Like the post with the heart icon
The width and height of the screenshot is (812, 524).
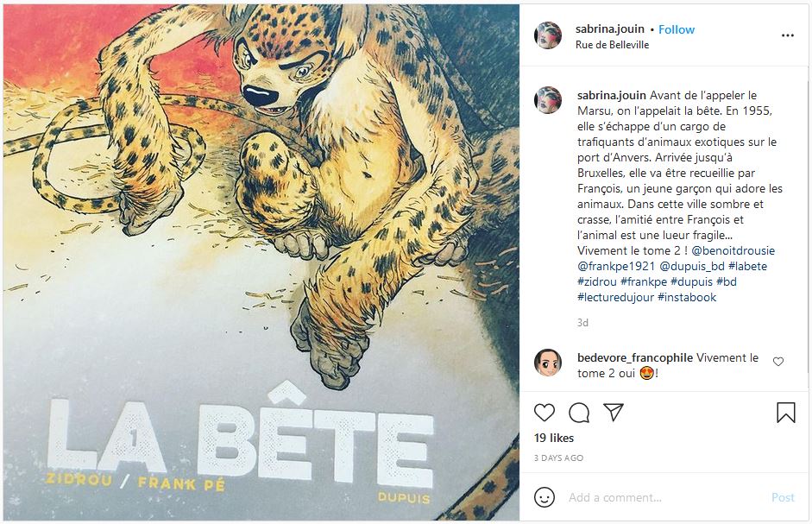coord(544,412)
